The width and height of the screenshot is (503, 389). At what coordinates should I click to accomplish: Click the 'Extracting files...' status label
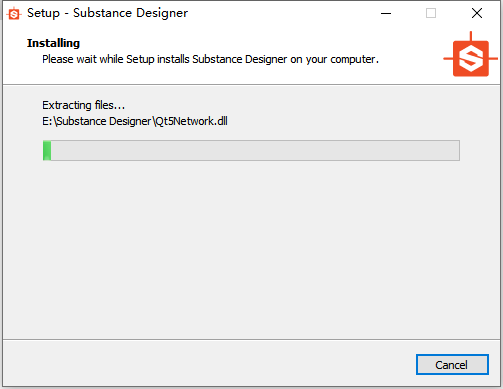pos(83,105)
